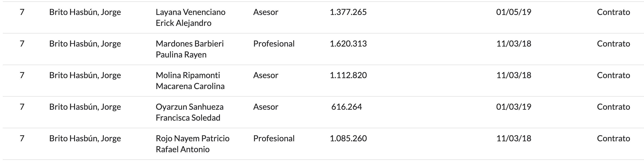Select staff name Layana Venenciano Erick Alejandro
The height and width of the screenshot is (161, 644).
click(x=190, y=18)
